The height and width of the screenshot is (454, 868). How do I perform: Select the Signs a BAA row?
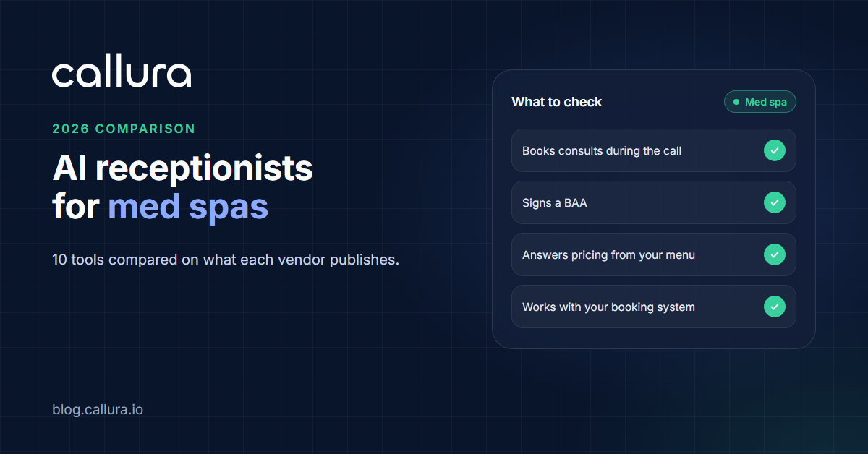pyautogui.click(x=654, y=203)
